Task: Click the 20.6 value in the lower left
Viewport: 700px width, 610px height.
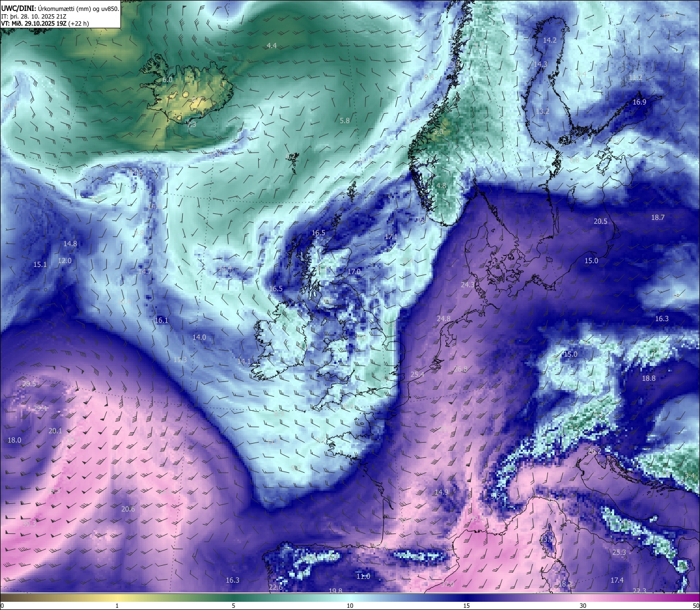Action: [128, 509]
